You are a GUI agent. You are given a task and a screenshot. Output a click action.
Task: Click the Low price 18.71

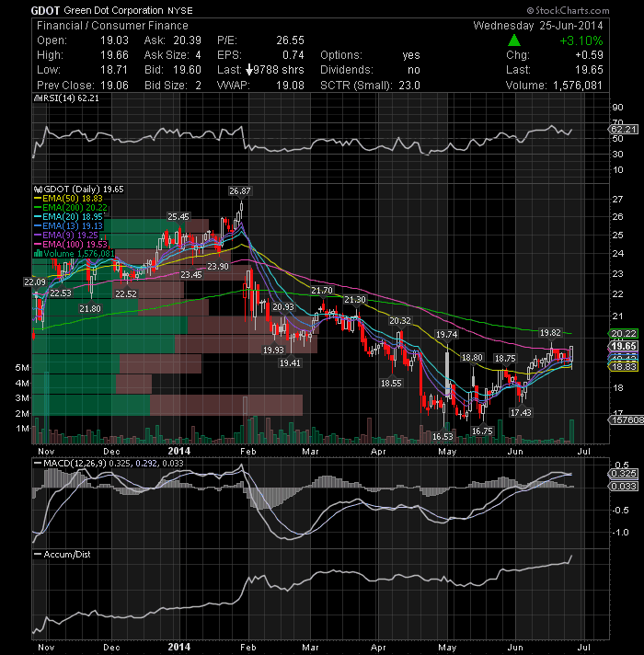114,70
